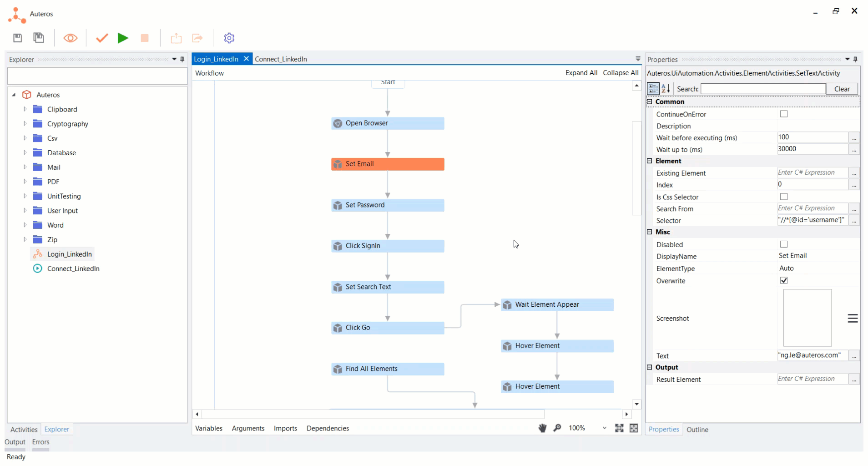Image resolution: width=868 pixels, height=466 pixels.
Task: Click the workflow scroll down arrow
Action: coord(636,404)
